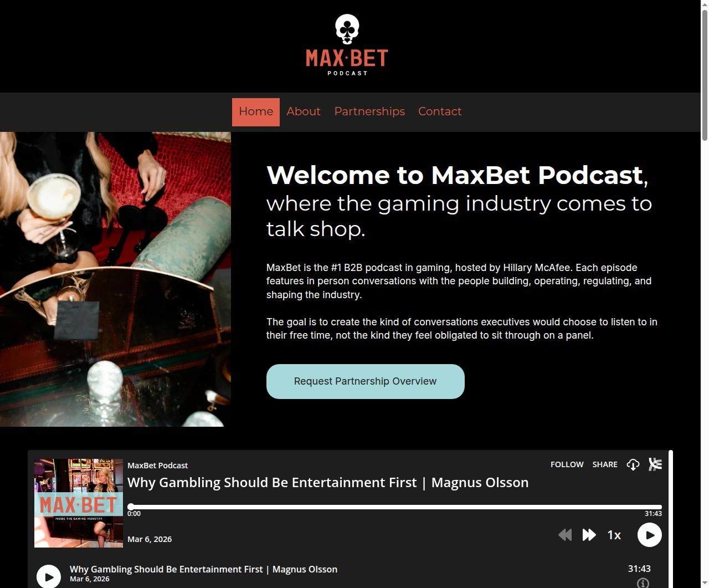The image size is (709, 588).
Task: Skip forward with the fast-forward icon
Action: tap(589, 535)
